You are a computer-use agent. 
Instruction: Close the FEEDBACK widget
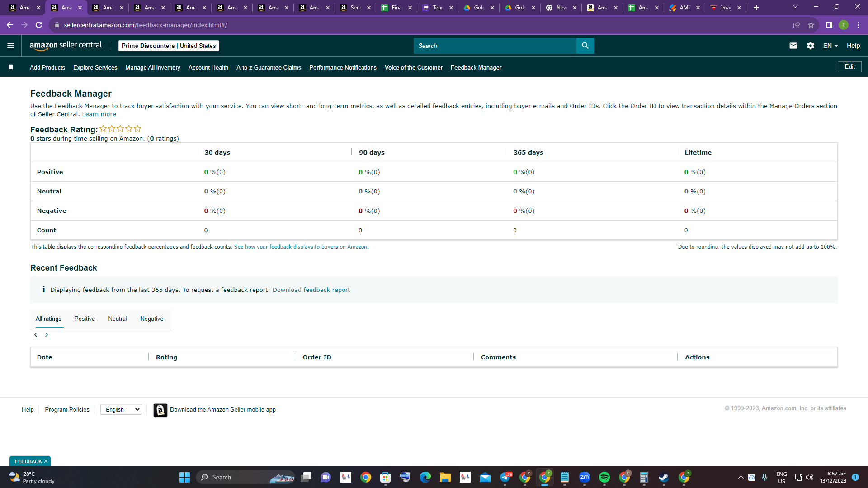(x=46, y=461)
